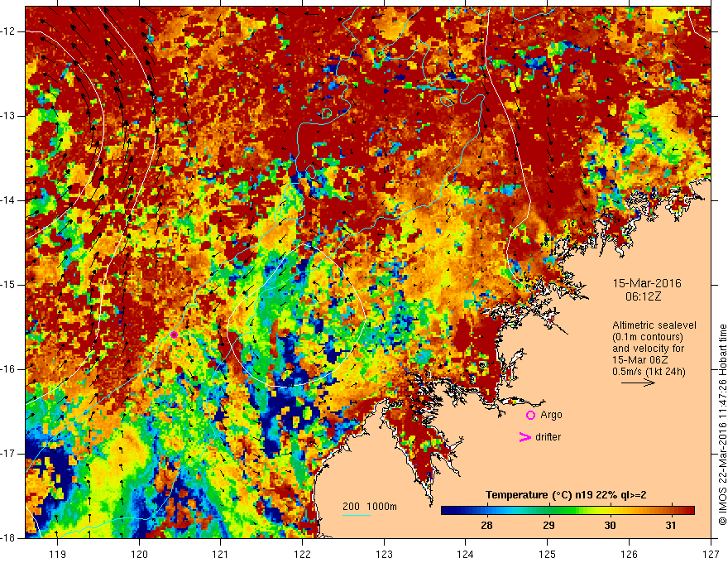Screen dimensions: 728x563
Task: Click the -18 latitude axis label
Action: 8,538
